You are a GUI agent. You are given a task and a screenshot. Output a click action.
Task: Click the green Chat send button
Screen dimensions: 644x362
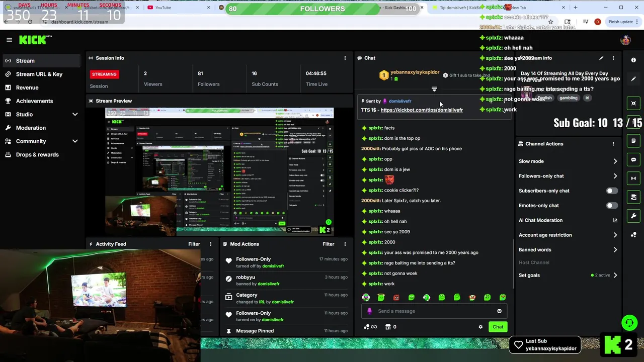pyautogui.click(x=498, y=327)
